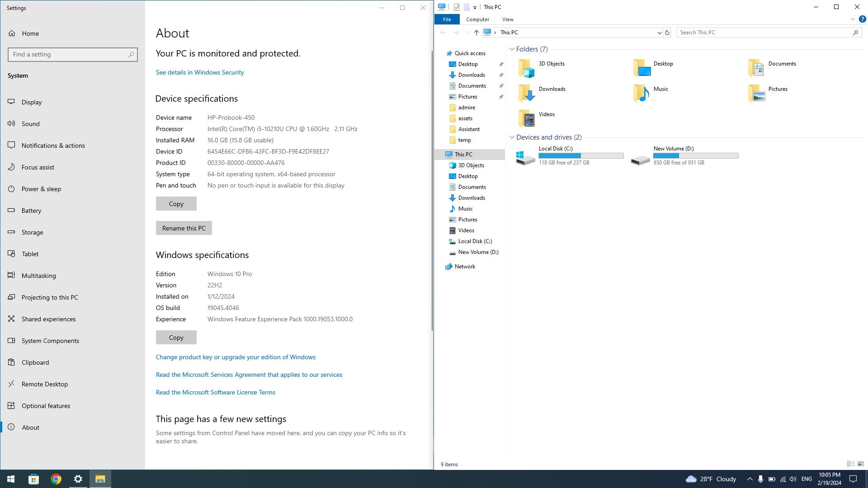The image size is (868, 488).
Task: Open Notifications & actions settings
Action: coord(72,145)
